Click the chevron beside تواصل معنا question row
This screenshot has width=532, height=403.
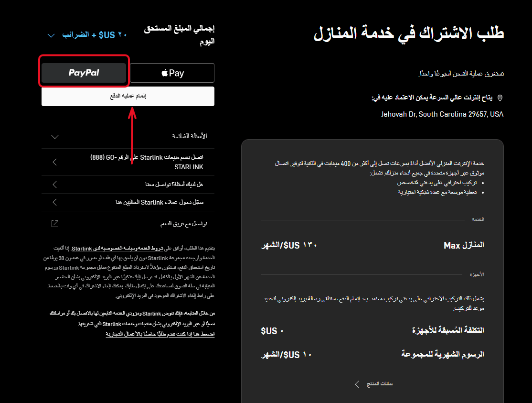[x=54, y=185]
